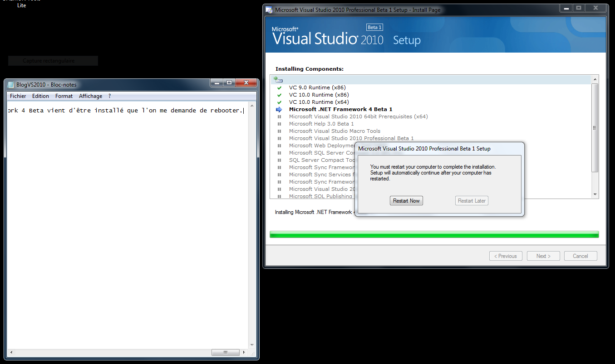
Task: Click the component list scrollbar down arrow
Action: [595, 194]
